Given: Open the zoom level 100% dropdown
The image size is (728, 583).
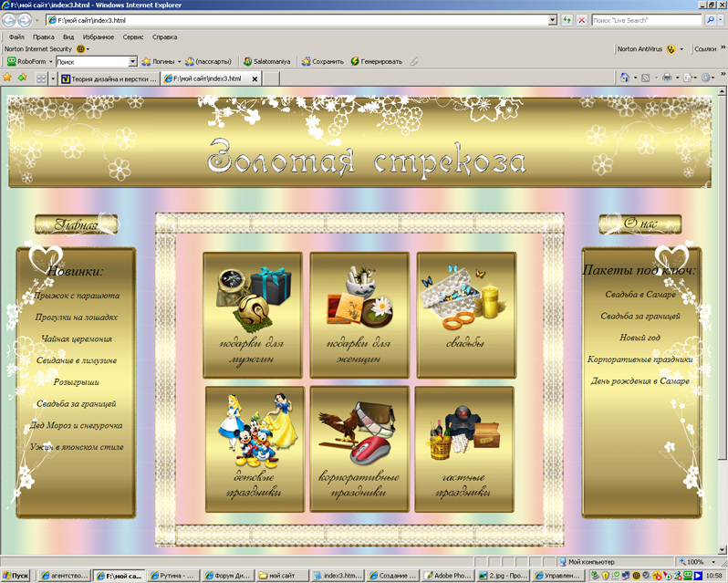Looking at the screenshot, I should tap(713, 562).
